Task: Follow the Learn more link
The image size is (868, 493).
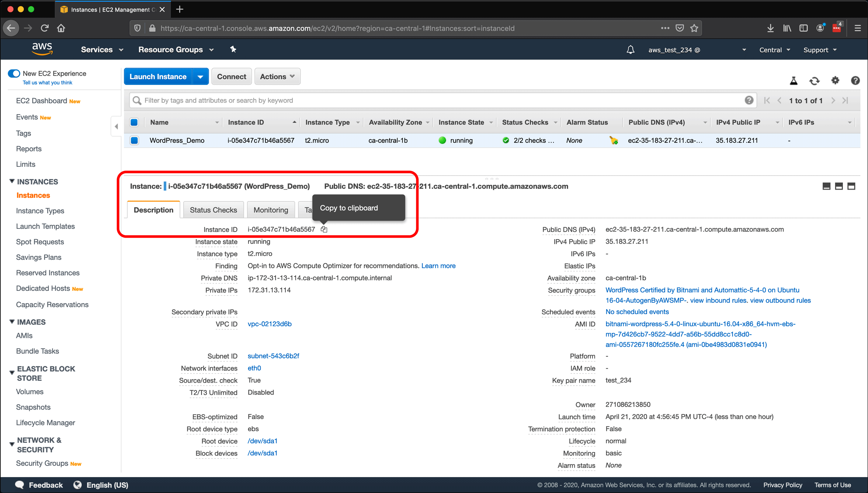Action: [438, 266]
